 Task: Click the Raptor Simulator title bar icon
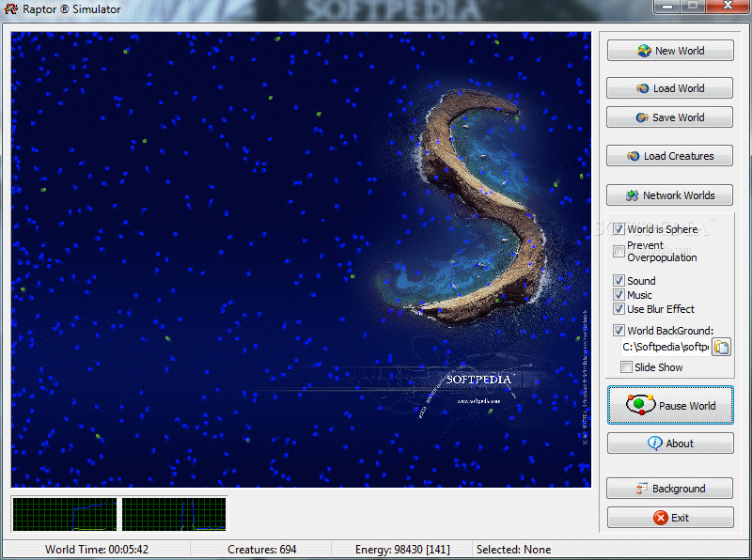click(12, 9)
